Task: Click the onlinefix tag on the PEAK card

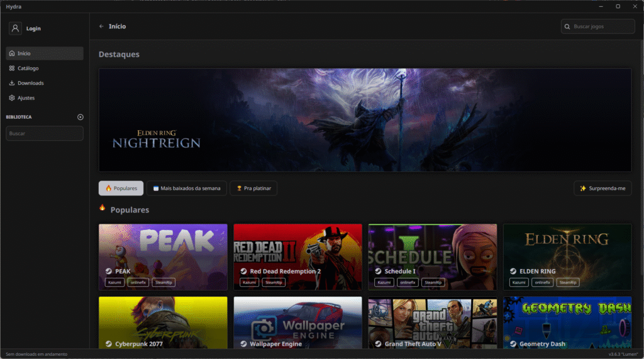Action: [138, 282]
